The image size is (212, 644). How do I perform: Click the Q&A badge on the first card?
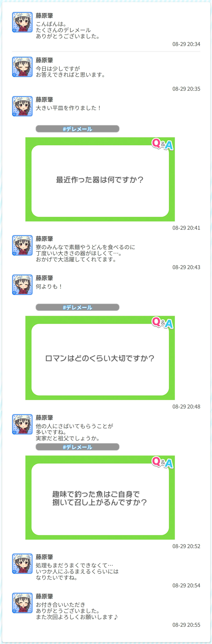pyautogui.click(x=163, y=144)
